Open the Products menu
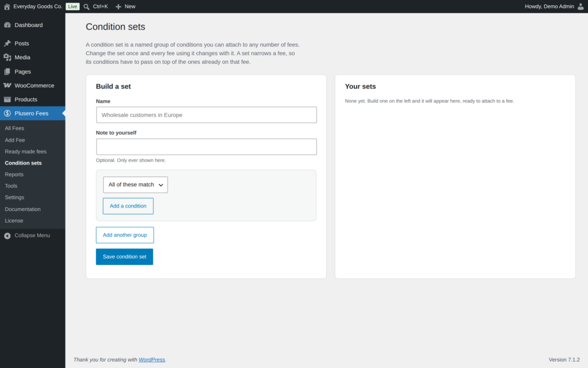The image size is (588, 368). point(33,99)
